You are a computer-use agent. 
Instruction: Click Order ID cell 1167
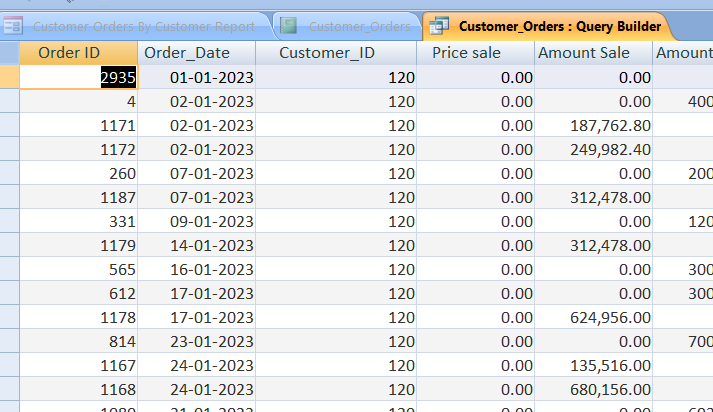pos(78,366)
